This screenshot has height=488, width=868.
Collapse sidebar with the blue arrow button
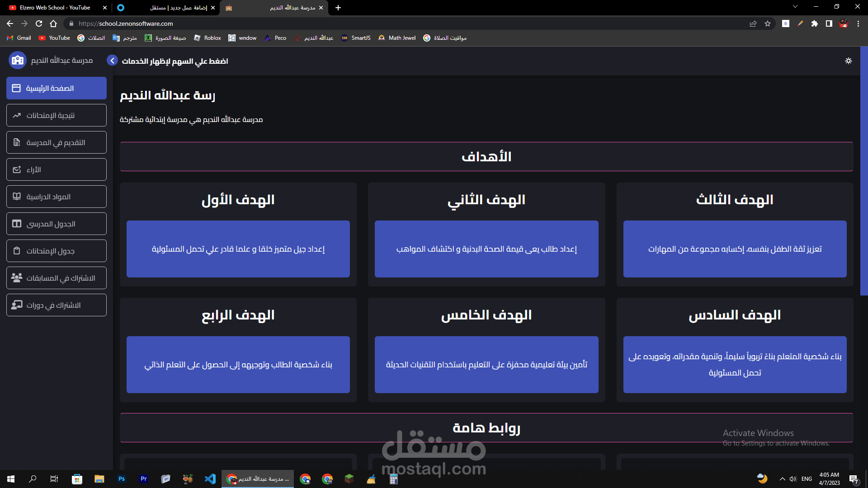pos(112,61)
